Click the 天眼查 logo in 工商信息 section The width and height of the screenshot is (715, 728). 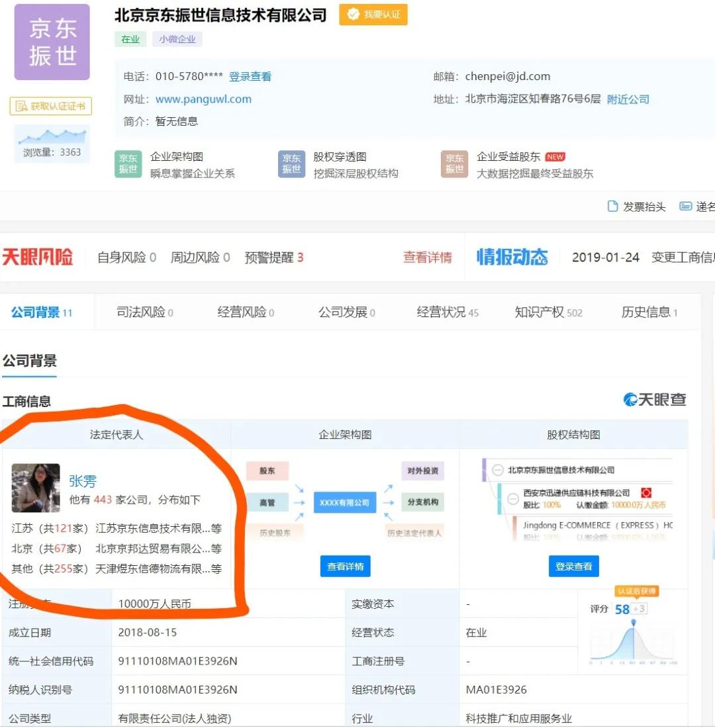[x=654, y=400]
